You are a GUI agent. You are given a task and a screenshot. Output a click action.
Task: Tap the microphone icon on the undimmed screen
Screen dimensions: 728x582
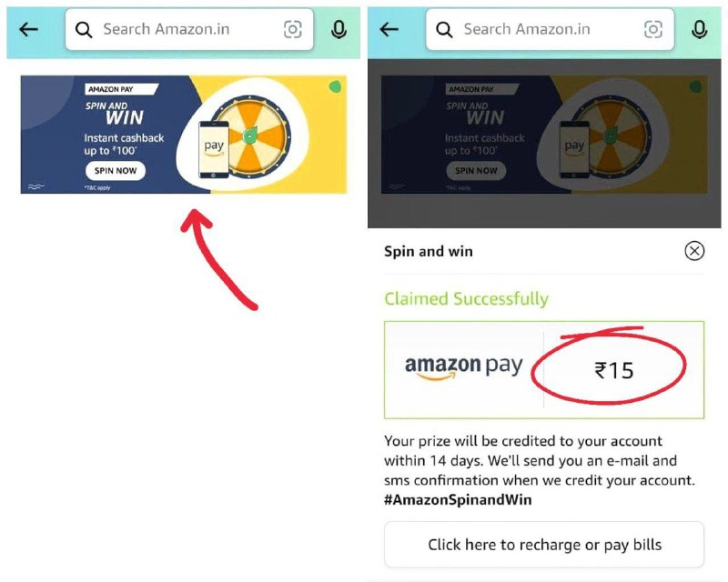[339, 30]
